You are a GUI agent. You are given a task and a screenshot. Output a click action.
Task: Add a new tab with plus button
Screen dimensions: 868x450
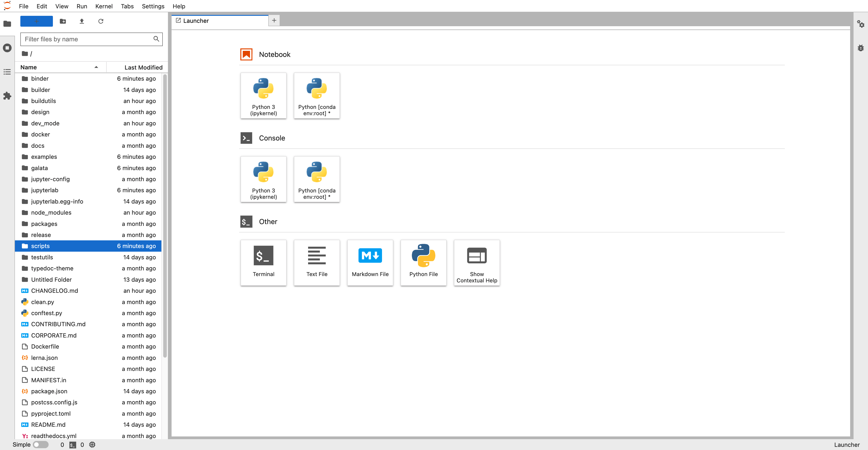(274, 21)
